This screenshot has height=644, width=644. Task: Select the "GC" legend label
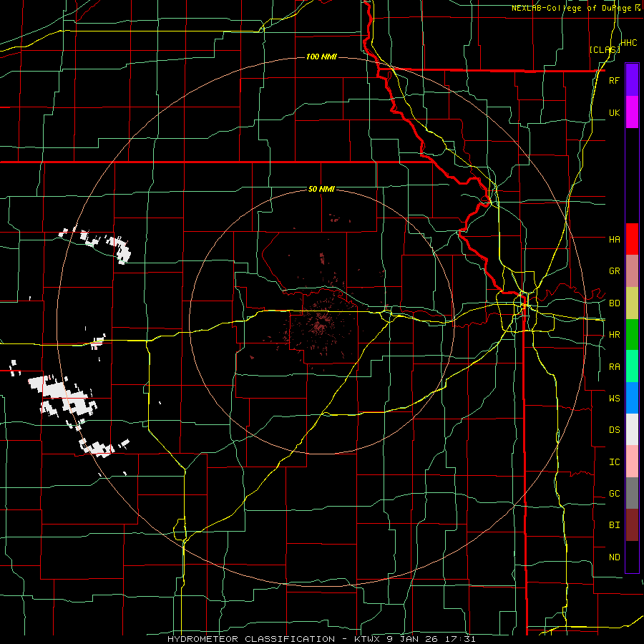tap(614, 493)
